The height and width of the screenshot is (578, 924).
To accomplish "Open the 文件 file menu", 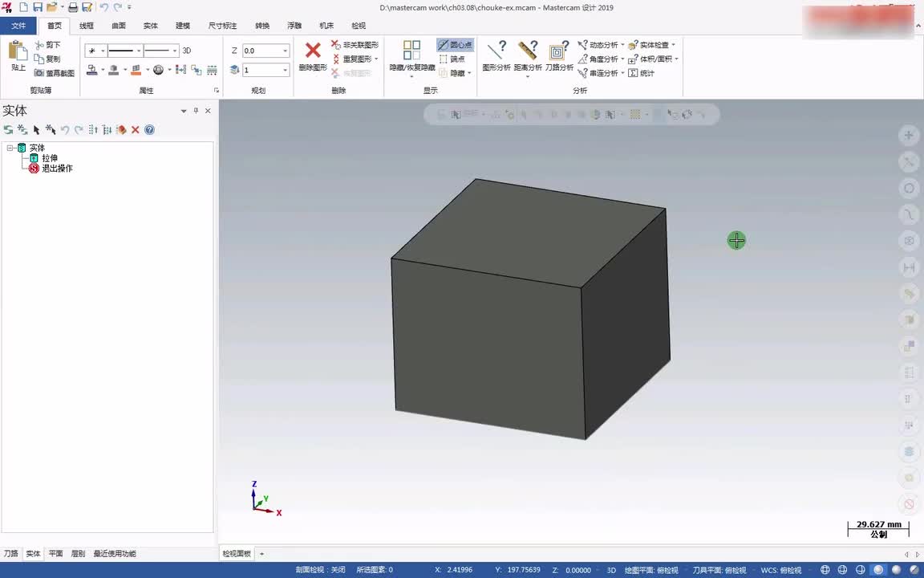I will point(18,26).
